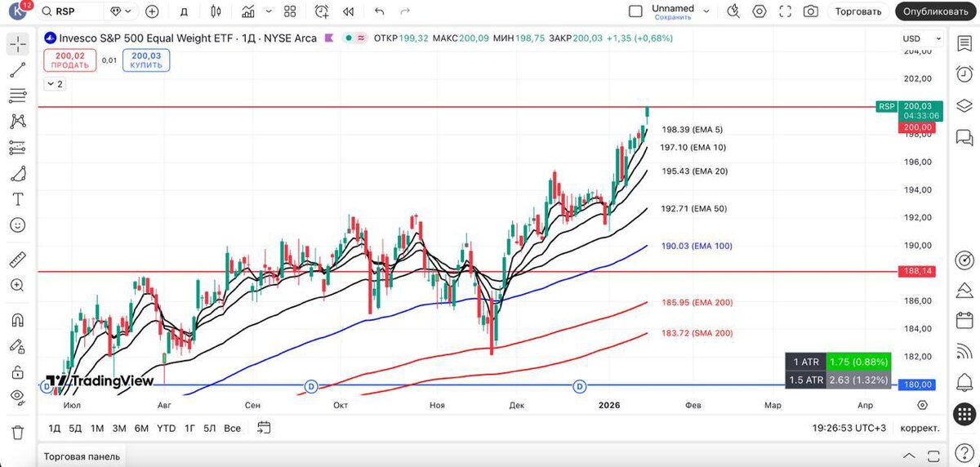Switch chart to fullscreen mode
Viewport: 980px width, 467px height.
coord(786,11)
